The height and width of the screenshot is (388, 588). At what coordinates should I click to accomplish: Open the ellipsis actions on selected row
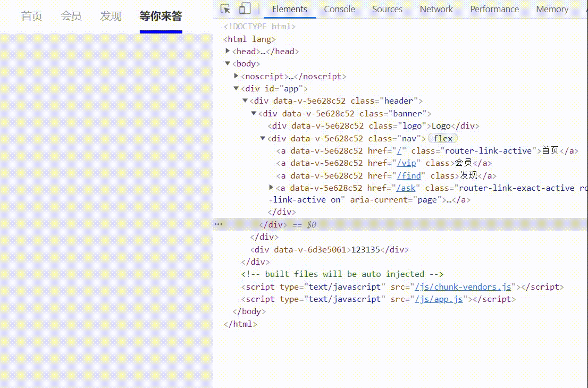pos(219,224)
